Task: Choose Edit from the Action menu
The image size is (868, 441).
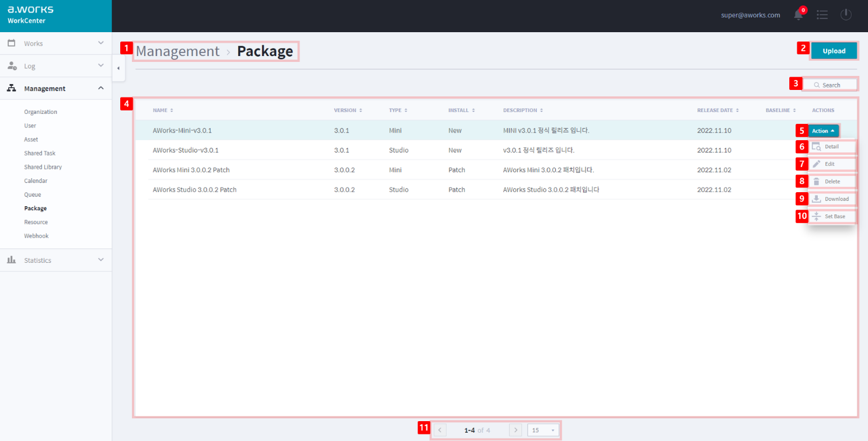Action: click(832, 164)
